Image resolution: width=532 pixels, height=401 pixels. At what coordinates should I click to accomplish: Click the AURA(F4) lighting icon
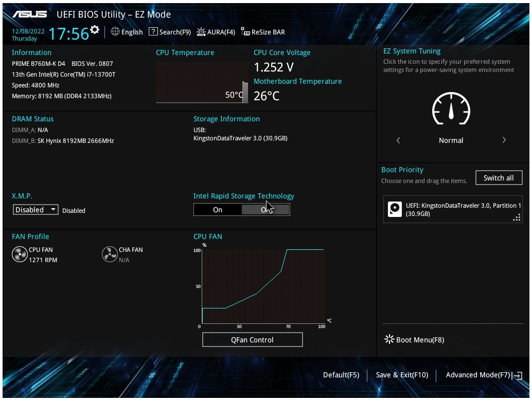tap(201, 32)
